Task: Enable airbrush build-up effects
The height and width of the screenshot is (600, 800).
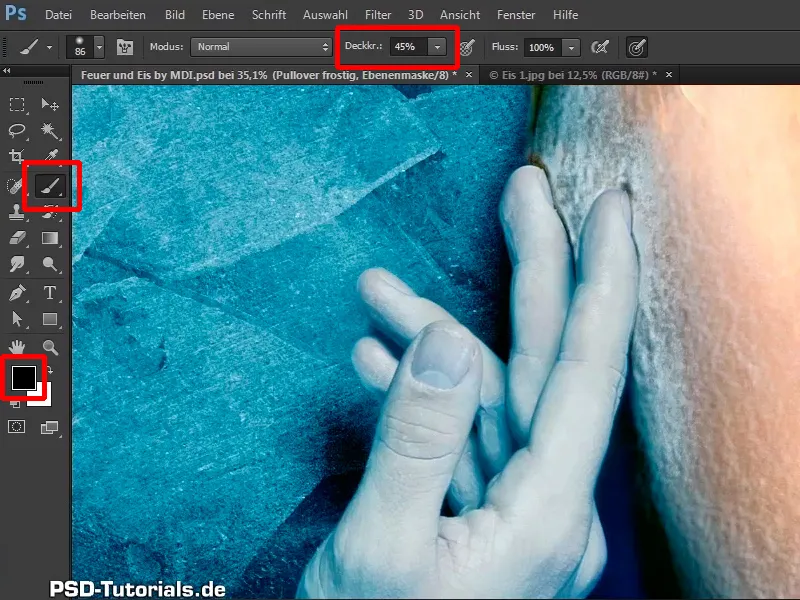Action: (600, 47)
